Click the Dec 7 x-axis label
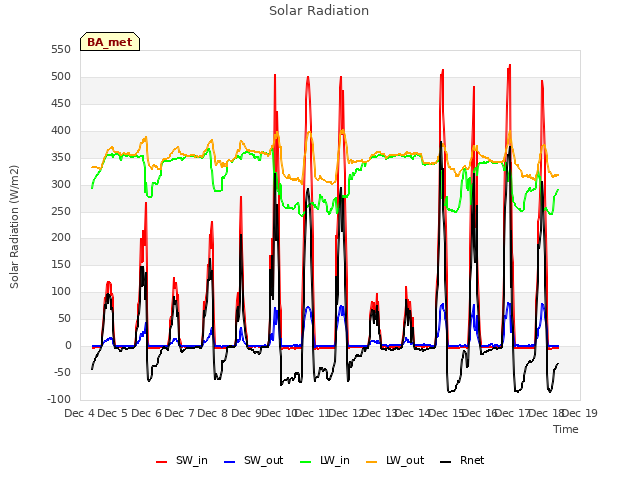Screen dimensions: 640x480 [x=179, y=413]
